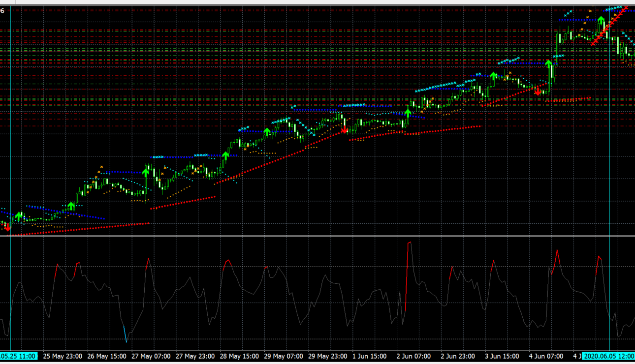This screenshot has width=635, height=364.
Task: Click the 27 May 23:00 time axis label
Action: (195, 356)
